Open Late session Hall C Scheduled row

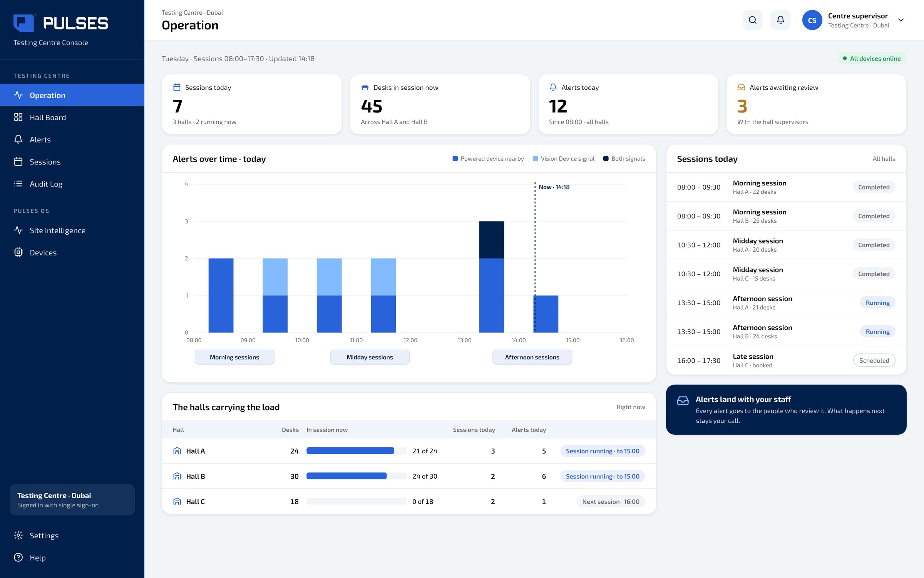786,360
